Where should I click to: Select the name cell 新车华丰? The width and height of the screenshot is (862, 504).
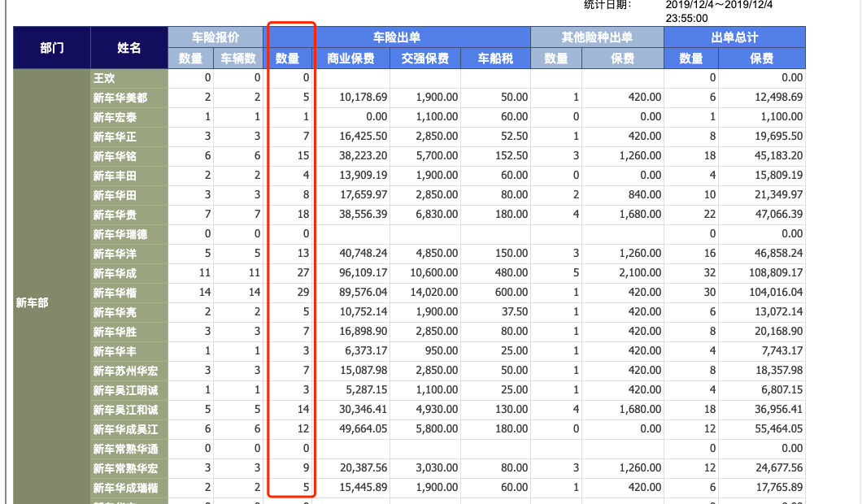coord(129,351)
